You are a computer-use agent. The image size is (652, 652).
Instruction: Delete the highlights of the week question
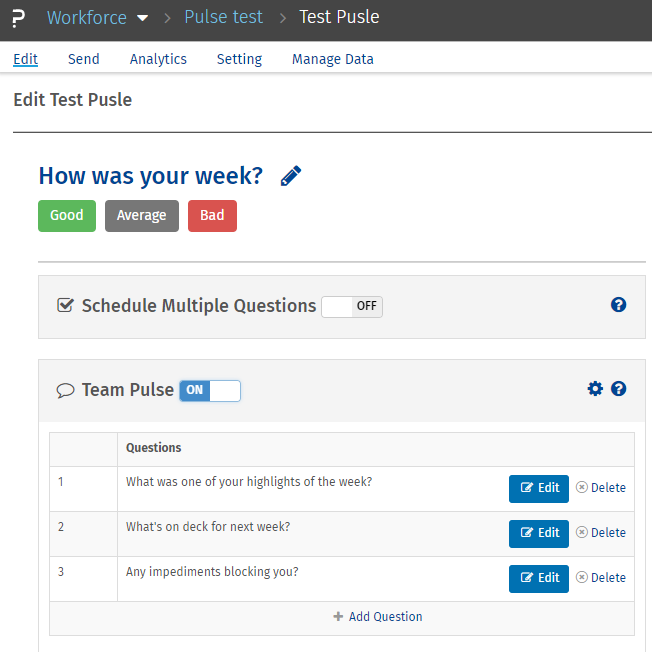pyautogui.click(x=601, y=488)
